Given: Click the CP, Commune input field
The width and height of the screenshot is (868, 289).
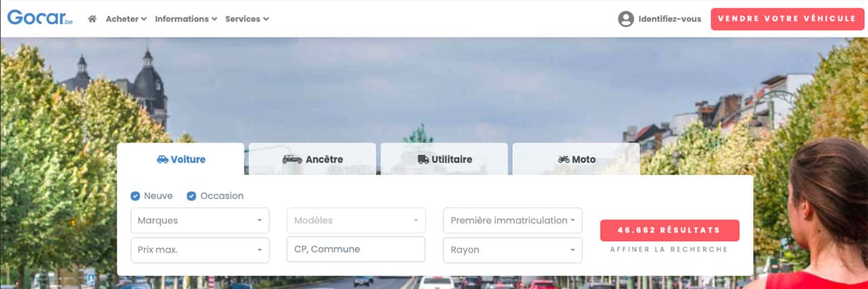Looking at the screenshot, I should coord(356,249).
